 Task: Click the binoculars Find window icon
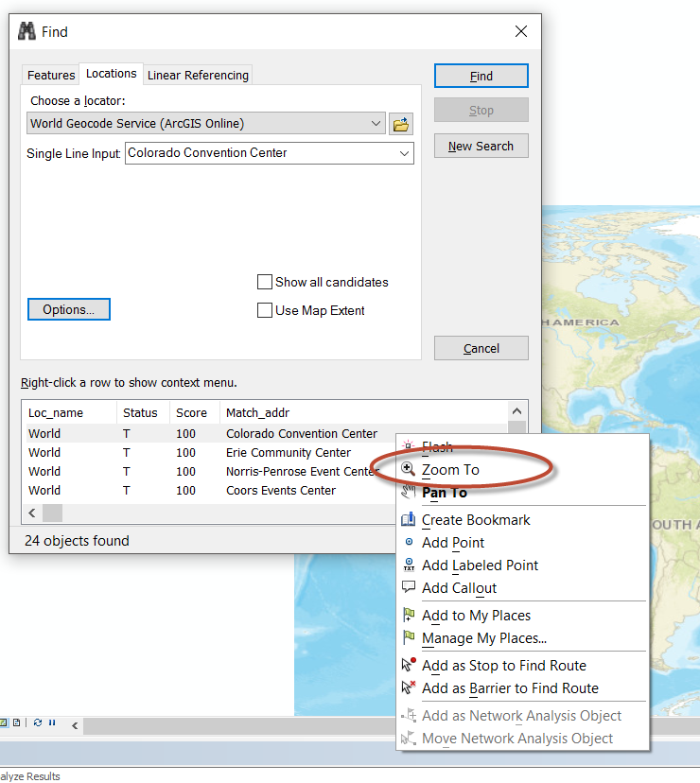26,31
